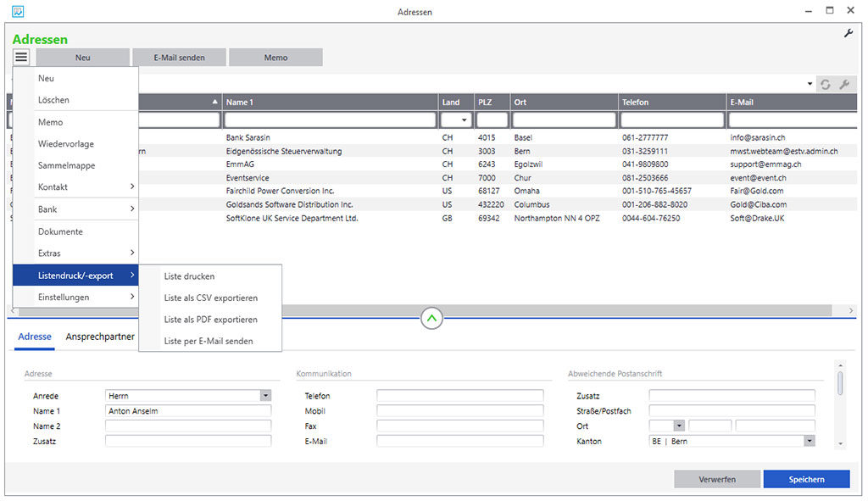
Task: Choose Liste per E-Mail senden
Action: coord(210,341)
